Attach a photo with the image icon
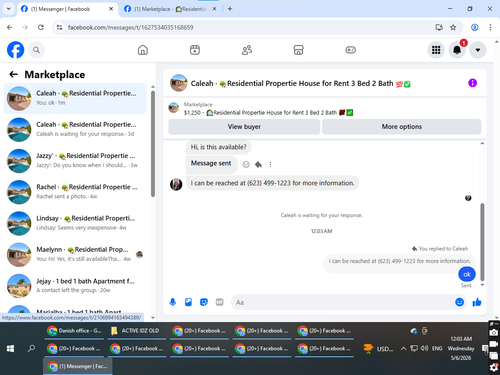 [x=188, y=302]
